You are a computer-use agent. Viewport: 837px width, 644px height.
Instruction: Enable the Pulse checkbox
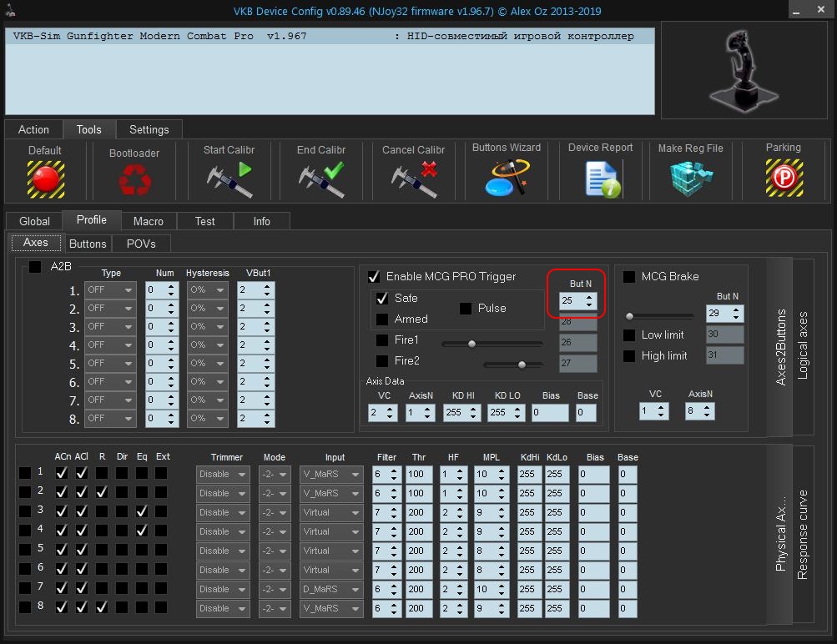click(x=466, y=309)
